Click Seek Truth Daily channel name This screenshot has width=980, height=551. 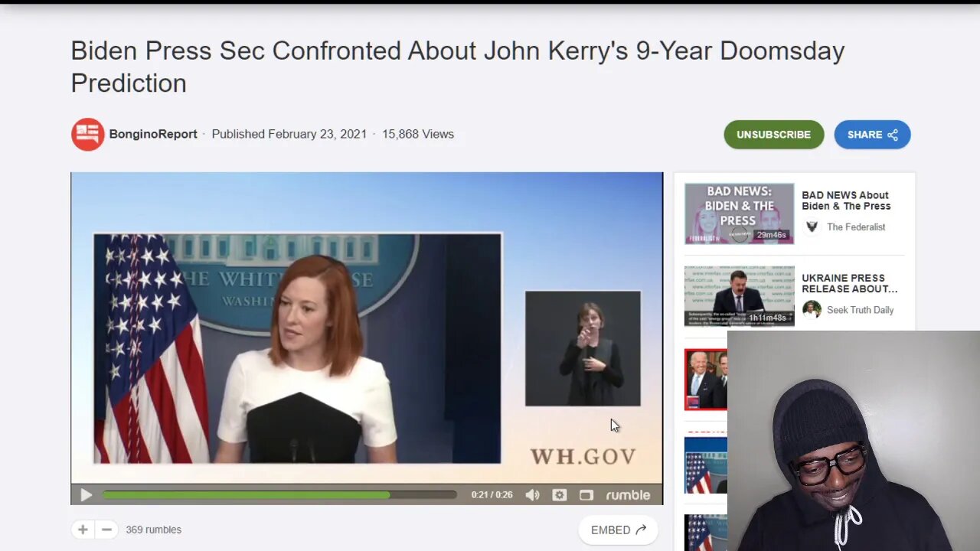(860, 310)
